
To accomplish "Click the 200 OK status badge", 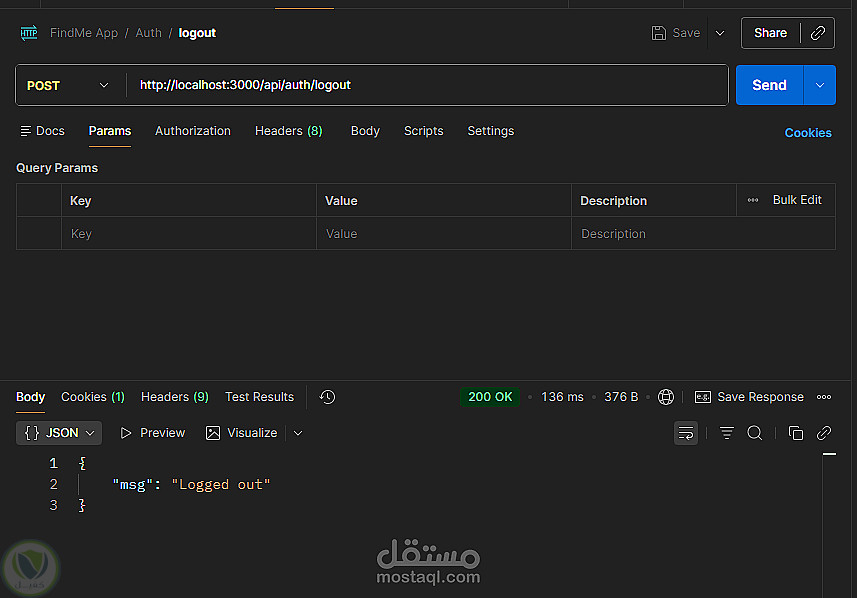I will click(490, 397).
